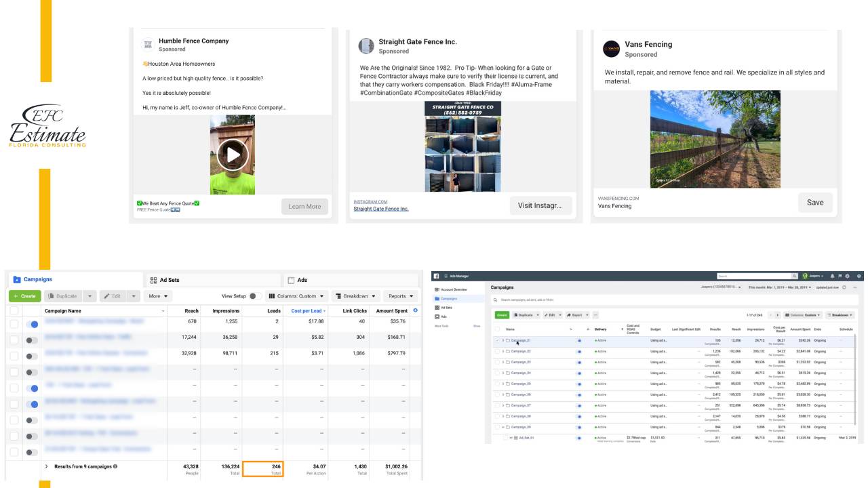Click Learn More on Humble Fence ad

[x=304, y=207]
